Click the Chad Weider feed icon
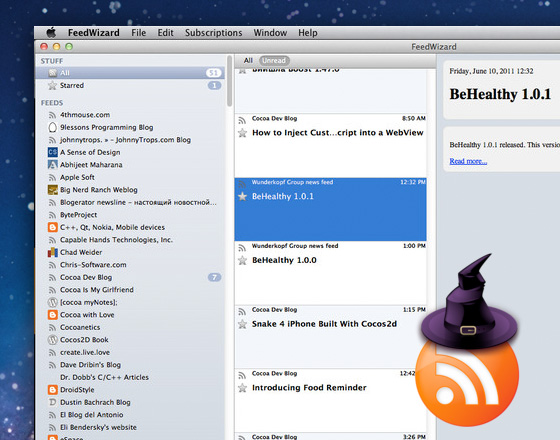The image size is (560, 440). tap(52, 252)
